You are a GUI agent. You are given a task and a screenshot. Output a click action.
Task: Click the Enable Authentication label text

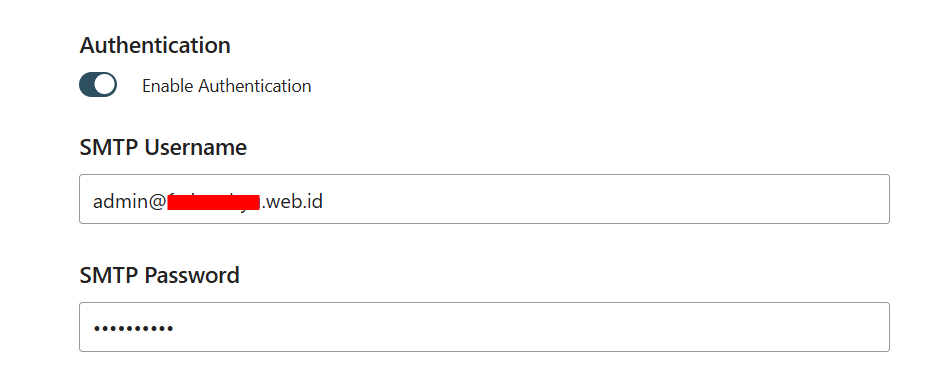click(x=226, y=86)
